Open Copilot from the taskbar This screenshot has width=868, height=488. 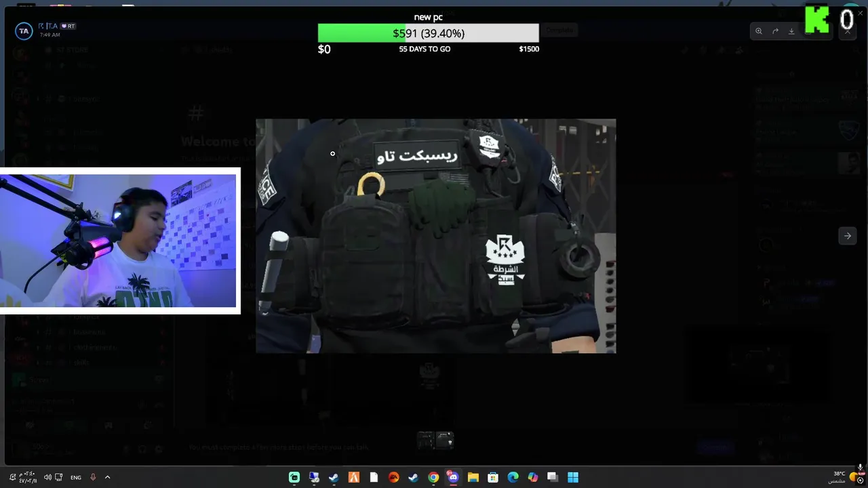(x=532, y=477)
